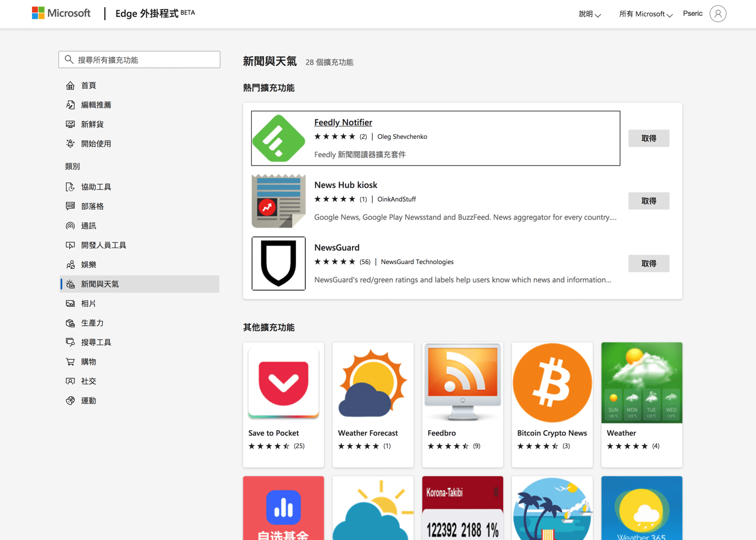This screenshot has height=540, width=756.
Task: Click the 編輯推薦 sidebar icon
Action: [70, 105]
